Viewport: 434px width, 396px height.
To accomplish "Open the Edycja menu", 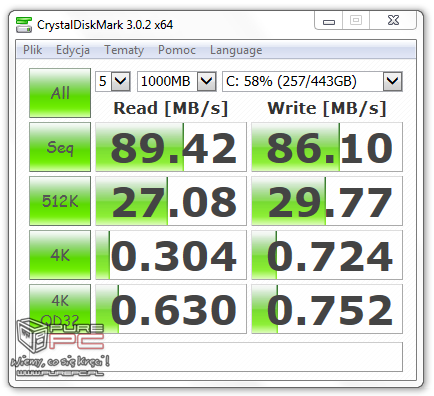I will click(x=73, y=50).
